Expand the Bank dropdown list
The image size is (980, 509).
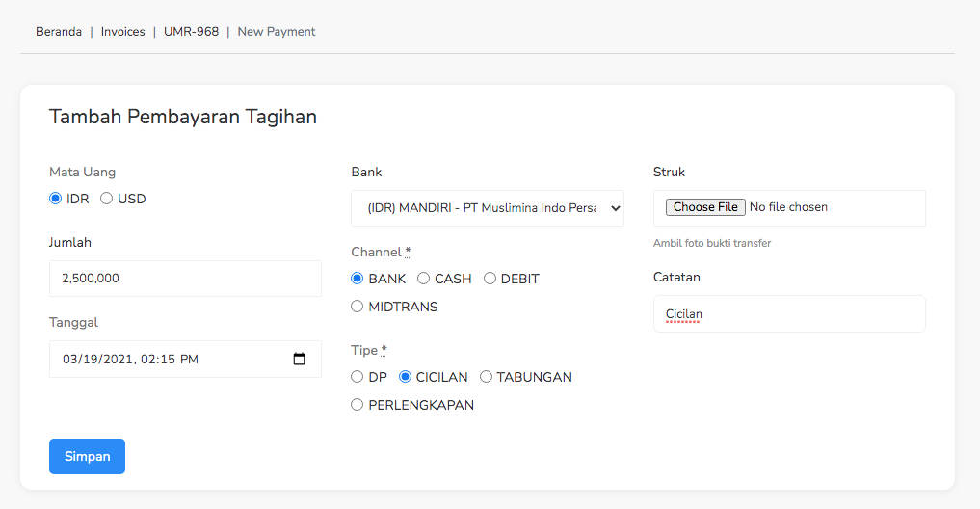487,208
